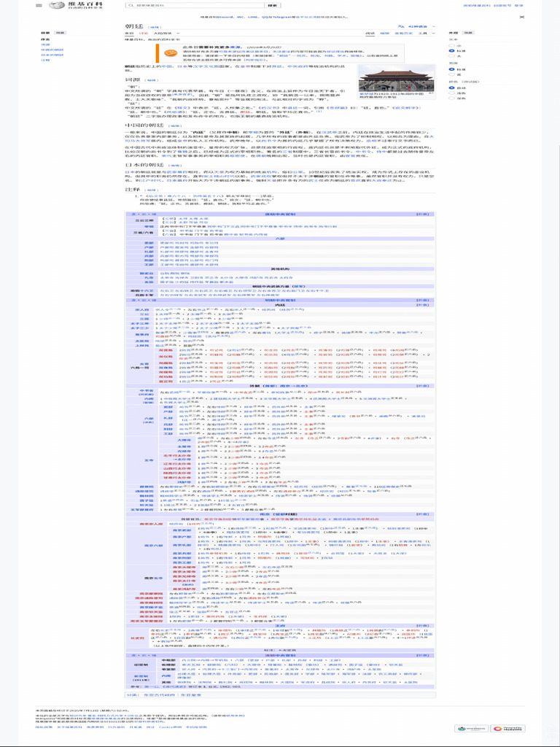Select the 浅色 color radio button
560x747 pixels.
click(451, 93)
